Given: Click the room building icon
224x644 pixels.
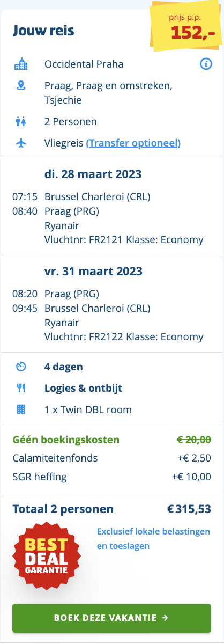Looking at the screenshot, I should 21,410.
